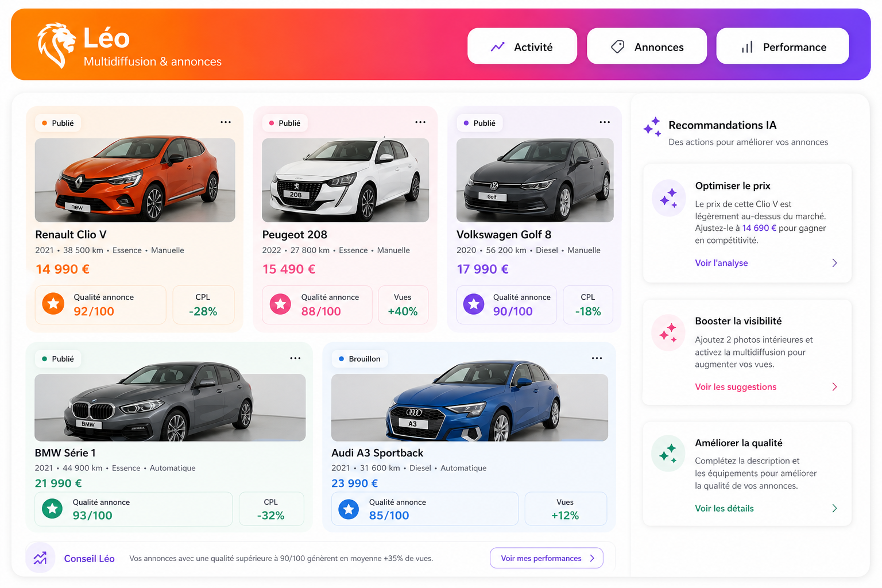
Task: Click the green sparkle icon for Améliorer la qualité
Action: coord(668,454)
